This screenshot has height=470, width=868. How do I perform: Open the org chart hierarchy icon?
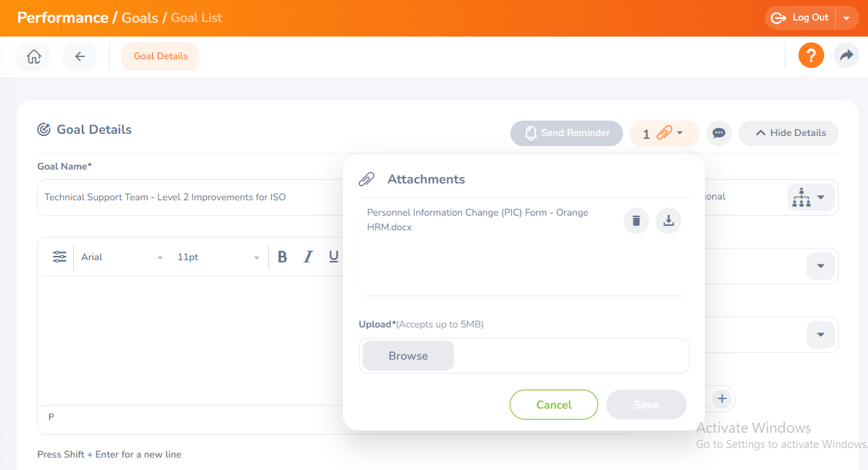[810, 197]
